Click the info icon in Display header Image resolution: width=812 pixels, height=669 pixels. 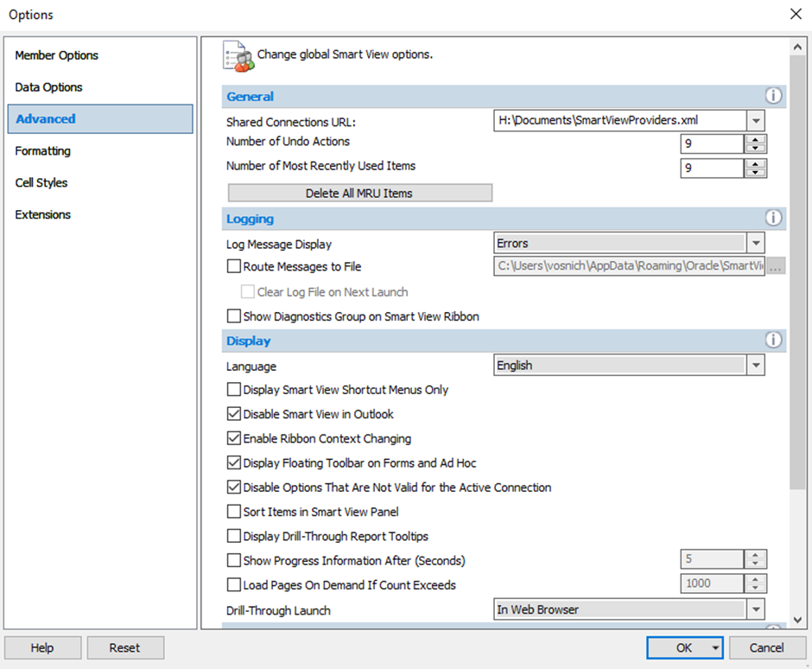coord(773,341)
